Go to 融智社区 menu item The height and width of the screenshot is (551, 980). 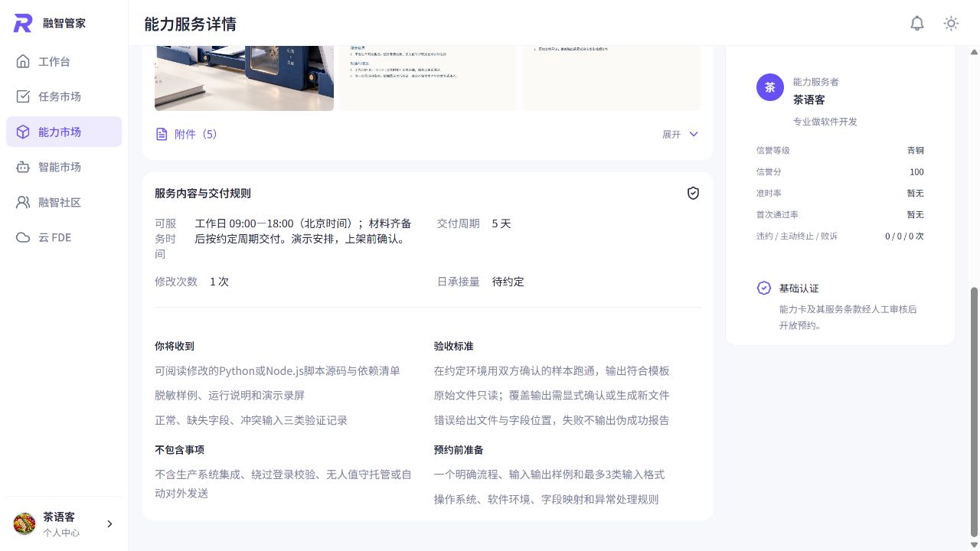click(x=64, y=202)
